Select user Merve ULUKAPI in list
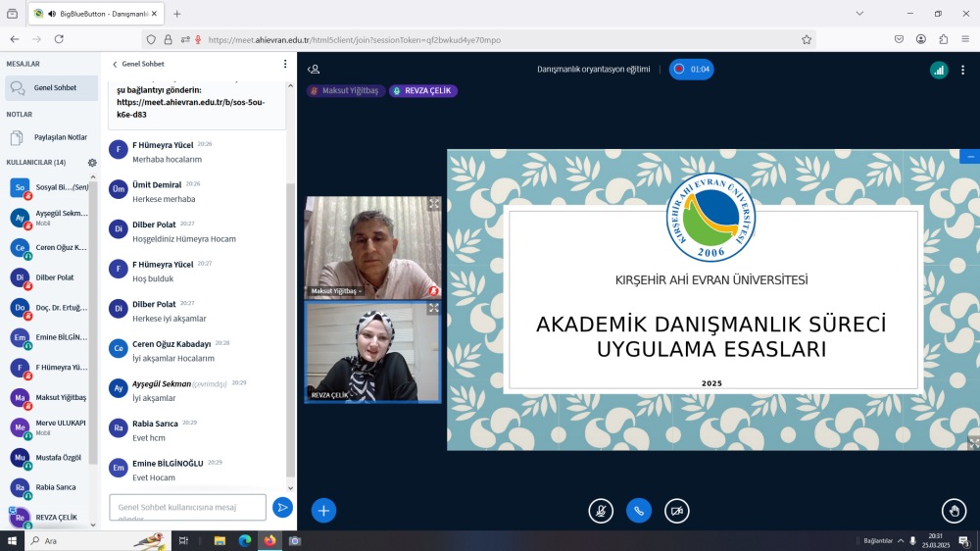980x551 pixels. (49, 427)
